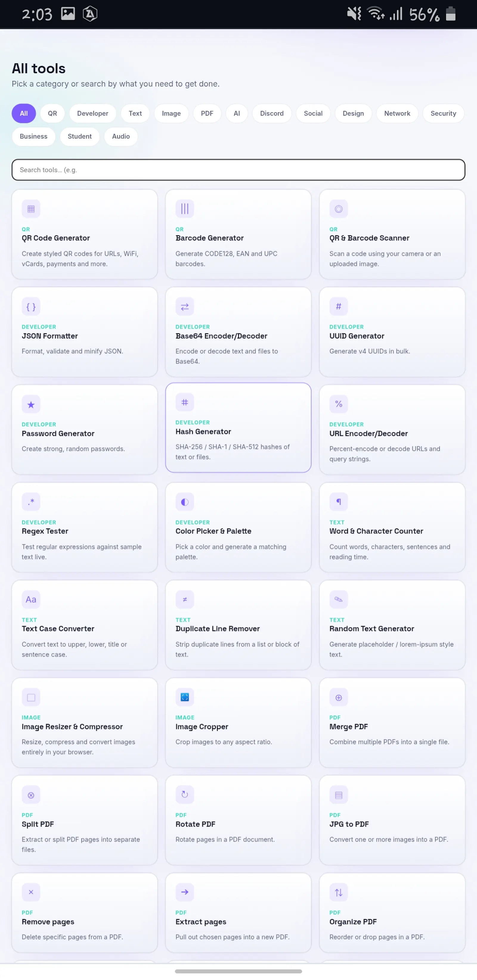Image resolution: width=477 pixels, height=980 pixels.
Task: Select the Hash Generator hash icon
Action: tap(185, 403)
